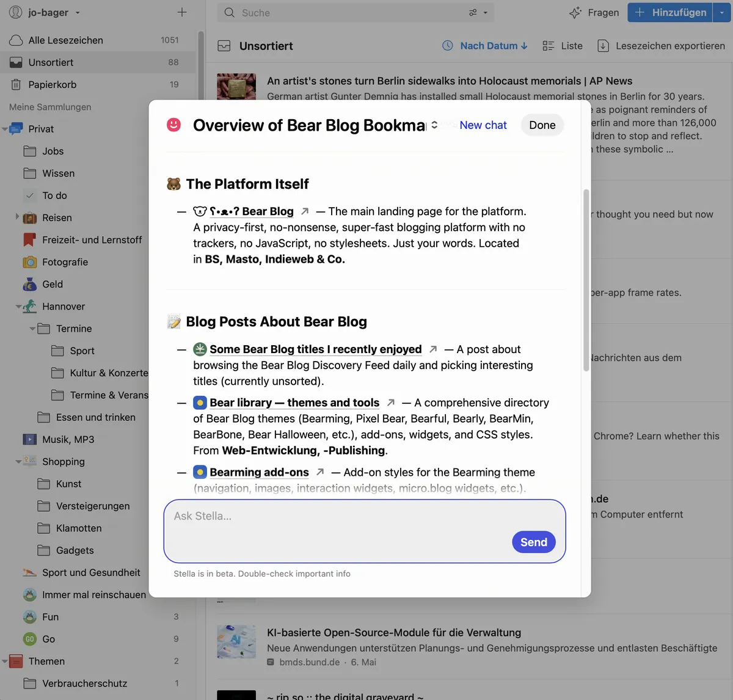
Task: Open the Hinzufügen dropdown arrow
Action: click(721, 12)
